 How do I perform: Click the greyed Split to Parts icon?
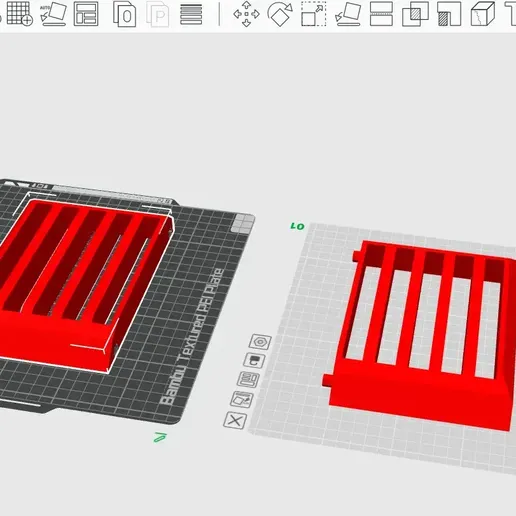coord(158,14)
